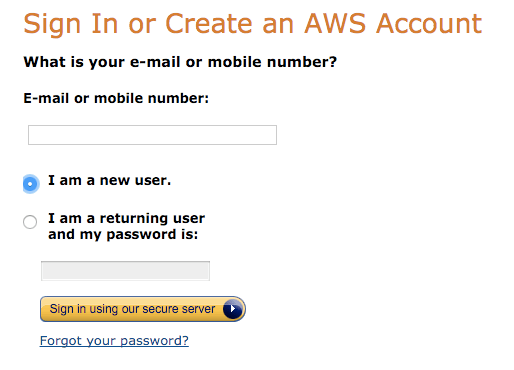
Task: Click the word "AWS" in the orange title
Action: 335,24
